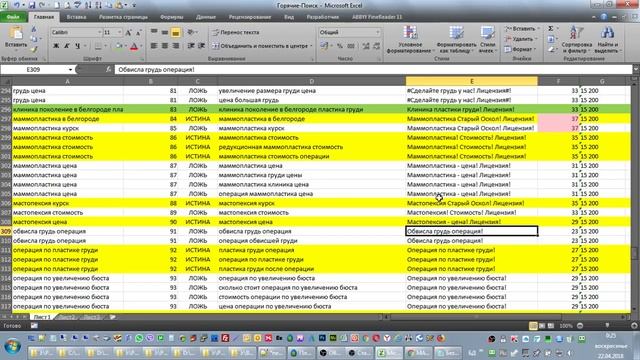Image resolution: width=640 pixels, height=360 pixels.
Task: Click the Excel button in the taskbar
Action: (x=389, y=353)
